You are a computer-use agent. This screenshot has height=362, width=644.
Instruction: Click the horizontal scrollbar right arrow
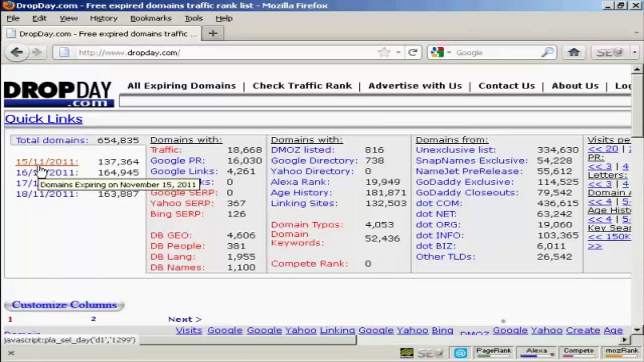click(x=624, y=340)
